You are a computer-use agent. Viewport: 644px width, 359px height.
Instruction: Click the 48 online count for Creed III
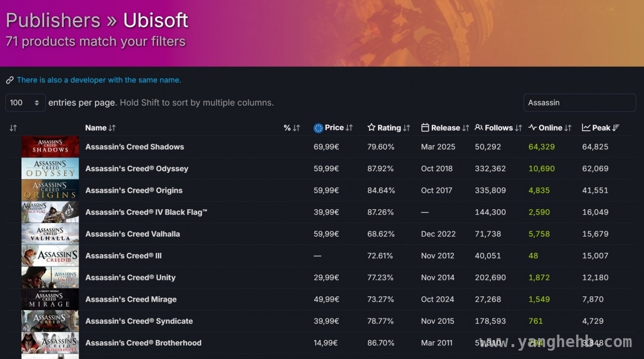(533, 255)
